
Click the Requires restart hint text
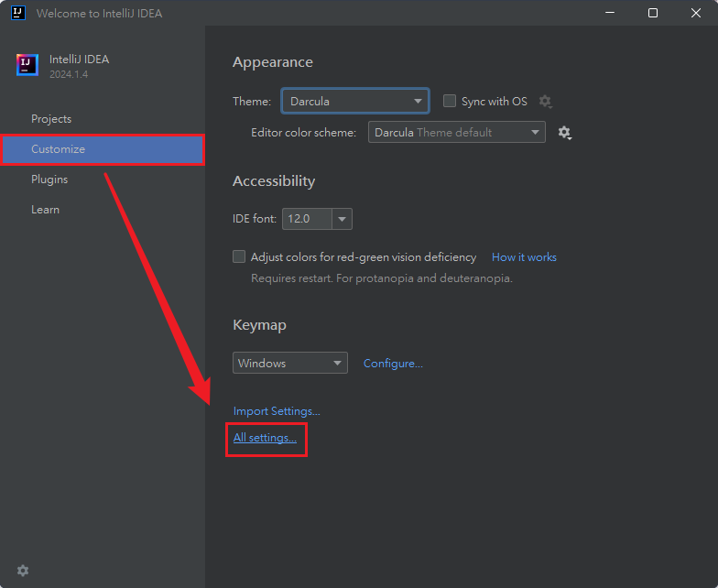[382, 278]
